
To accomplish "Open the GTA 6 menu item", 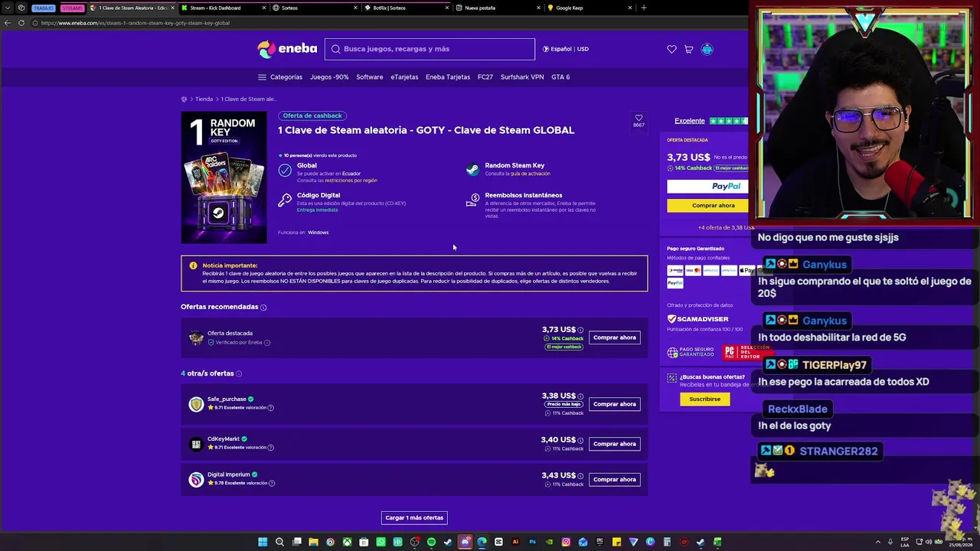I will [x=560, y=77].
